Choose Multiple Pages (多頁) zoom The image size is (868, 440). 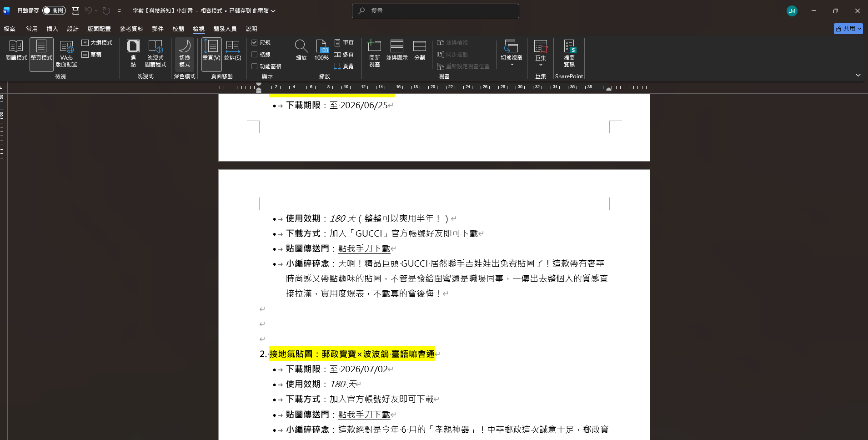click(x=344, y=55)
